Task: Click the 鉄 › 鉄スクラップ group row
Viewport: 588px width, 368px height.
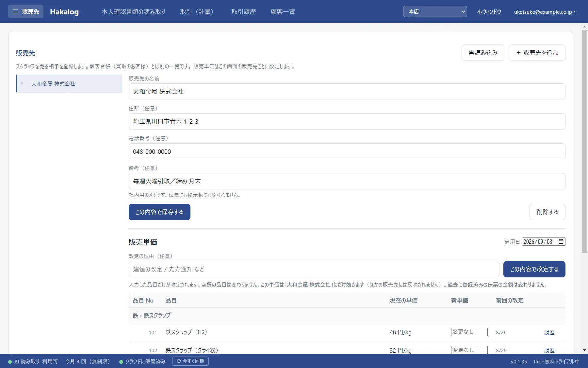Action: point(347,315)
